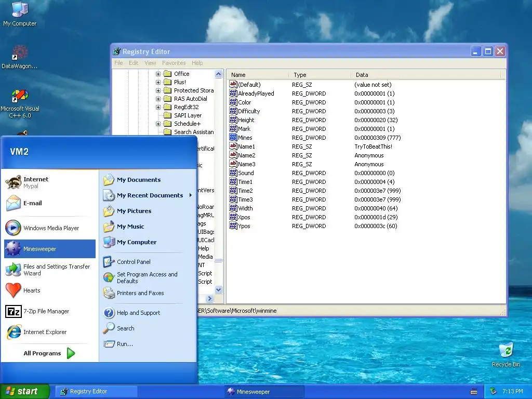Select the Height registry value
This screenshot has width=532, height=399.
pyautogui.click(x=246, y=120)
